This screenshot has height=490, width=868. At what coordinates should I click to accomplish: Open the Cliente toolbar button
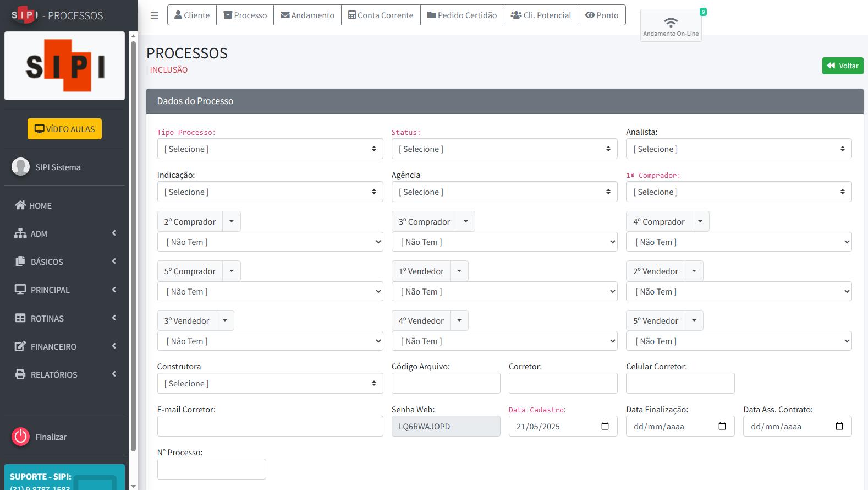[192, 15]
